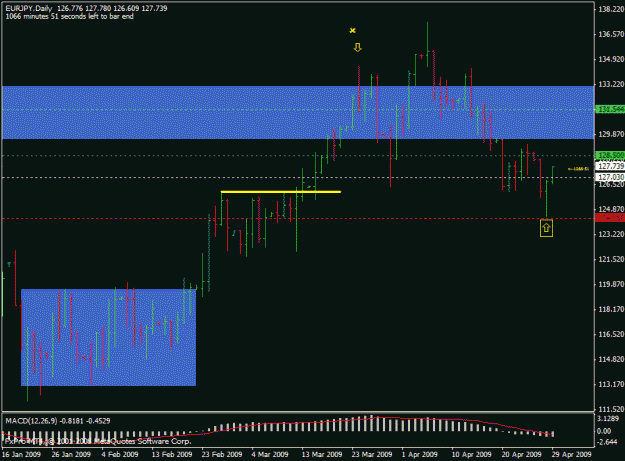
Task: Click the -2.644 MACD scale value
Action: click(606, 442)
